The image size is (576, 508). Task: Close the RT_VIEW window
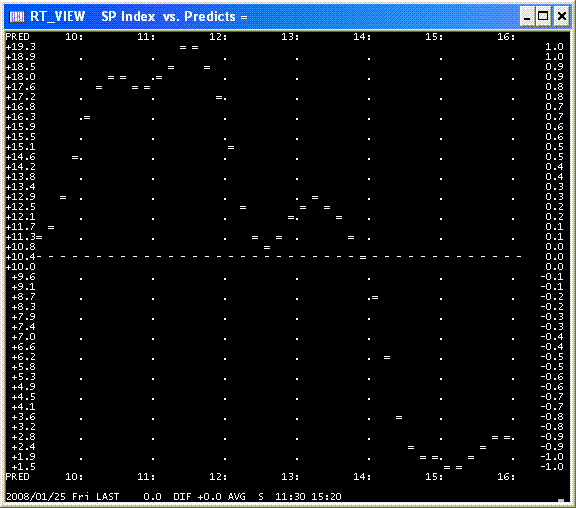tap(562, 16)
